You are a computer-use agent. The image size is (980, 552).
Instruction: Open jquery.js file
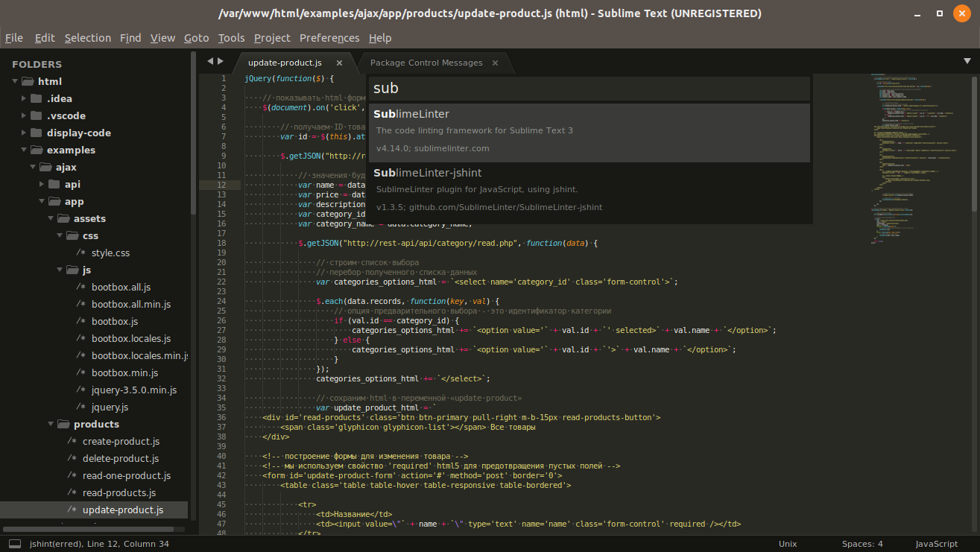click(x=110, y=407)
